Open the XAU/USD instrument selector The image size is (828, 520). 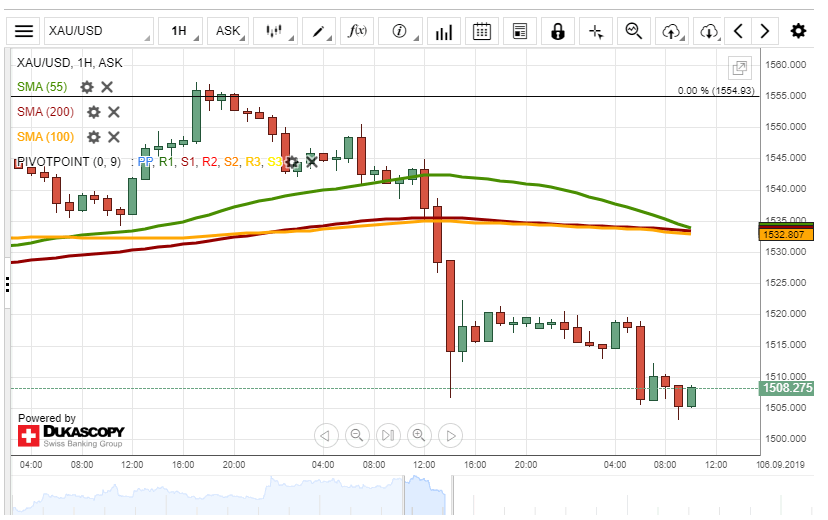[x=84, y=31]
